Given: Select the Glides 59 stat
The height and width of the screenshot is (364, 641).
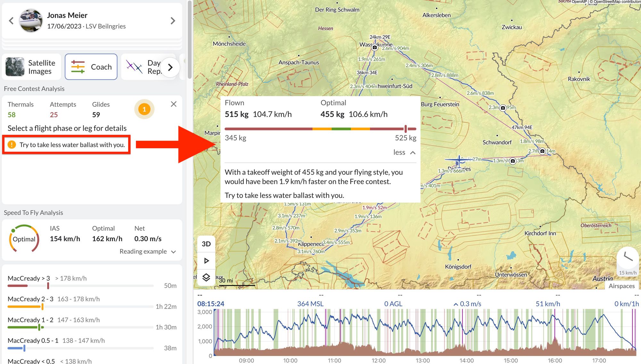Looking at the screenshot, I should 101,110.
